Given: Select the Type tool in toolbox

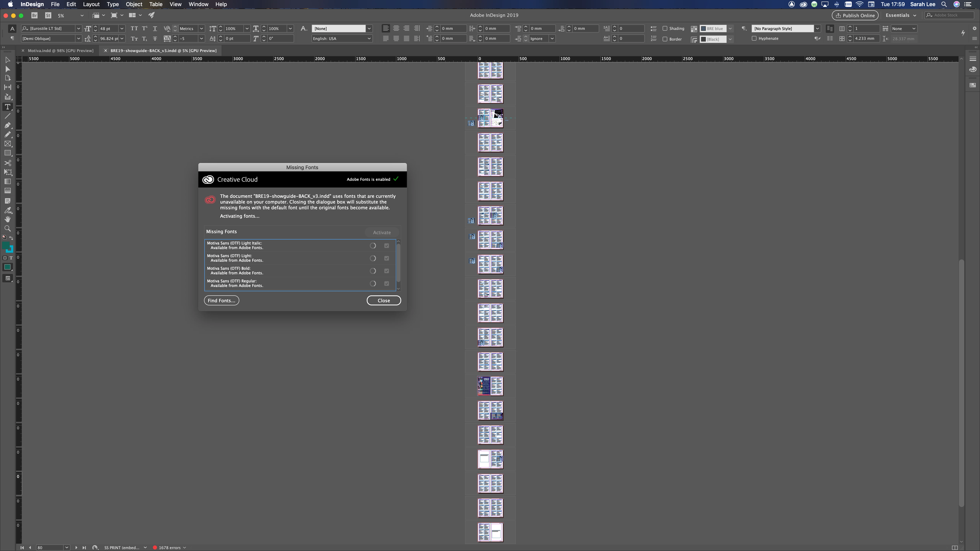Looking at the screenshot, I should (8, 107).
